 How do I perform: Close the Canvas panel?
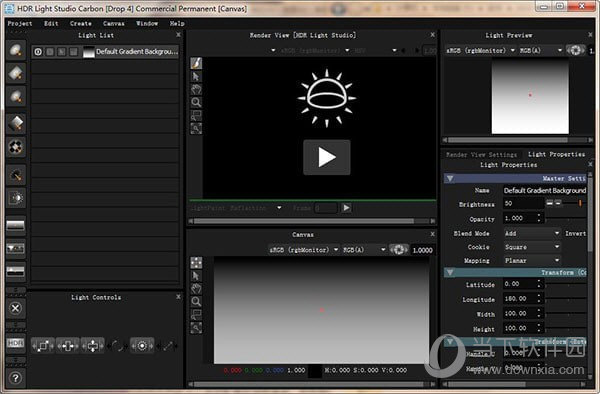[432, 234]
